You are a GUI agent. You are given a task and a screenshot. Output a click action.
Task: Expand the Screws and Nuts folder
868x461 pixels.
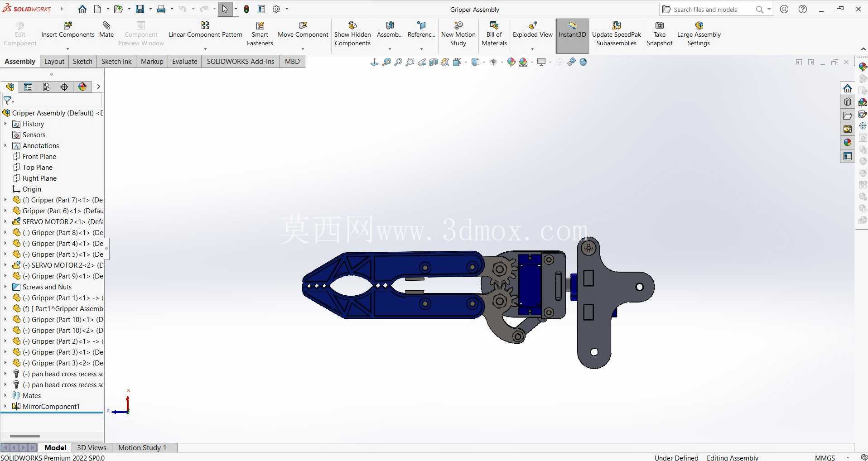(x=5, y=287)
